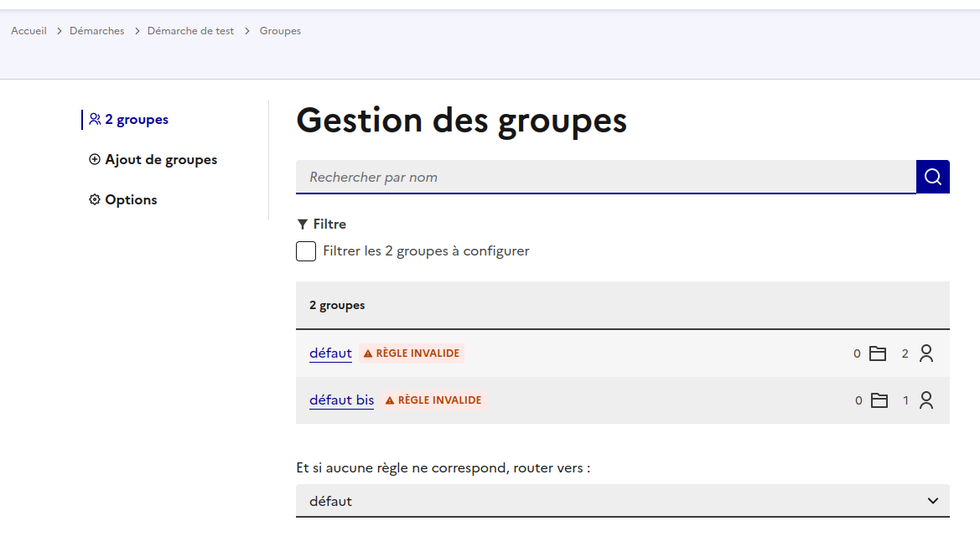The width and height of the screenshot is (980, 552).
Task: Click the user icon in défaut bis row
Action: click(x=926, y=400)
